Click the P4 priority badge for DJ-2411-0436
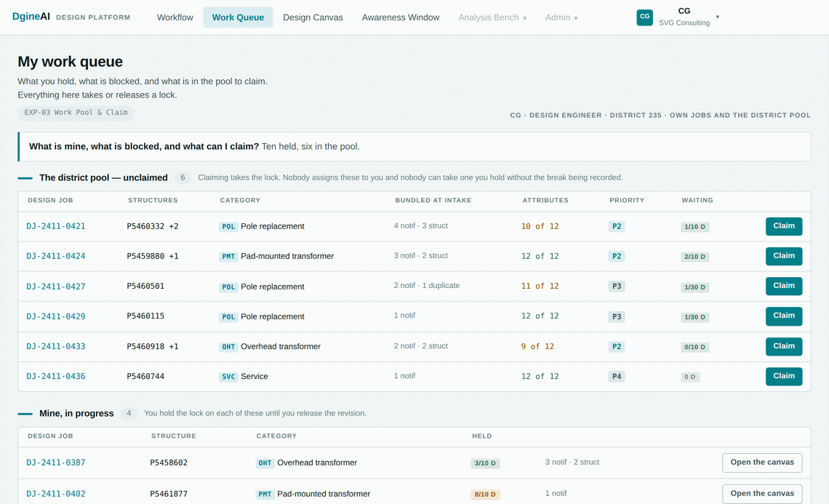Image resolution: width=829 pixels, height=504 pixels. point(617,377)
